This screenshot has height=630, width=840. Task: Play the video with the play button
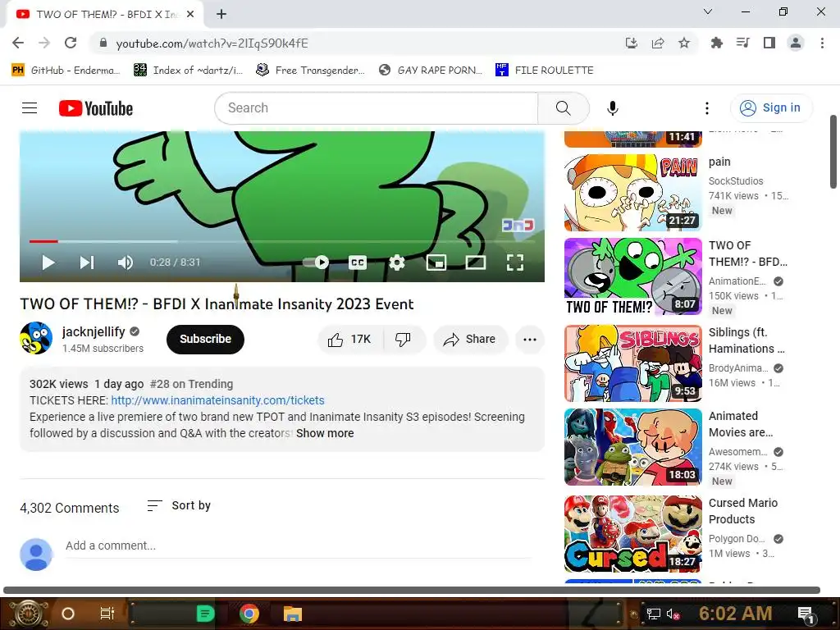pos(48,262)
